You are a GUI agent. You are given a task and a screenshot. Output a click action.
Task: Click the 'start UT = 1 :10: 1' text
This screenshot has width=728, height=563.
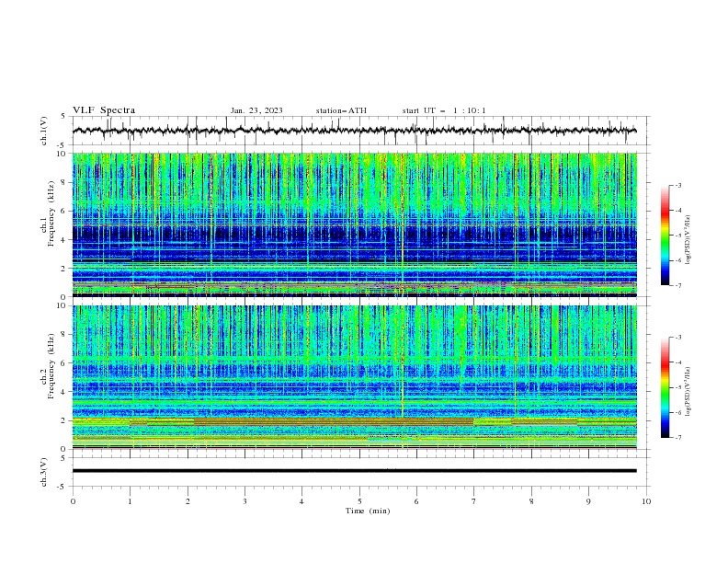point(444,110)
